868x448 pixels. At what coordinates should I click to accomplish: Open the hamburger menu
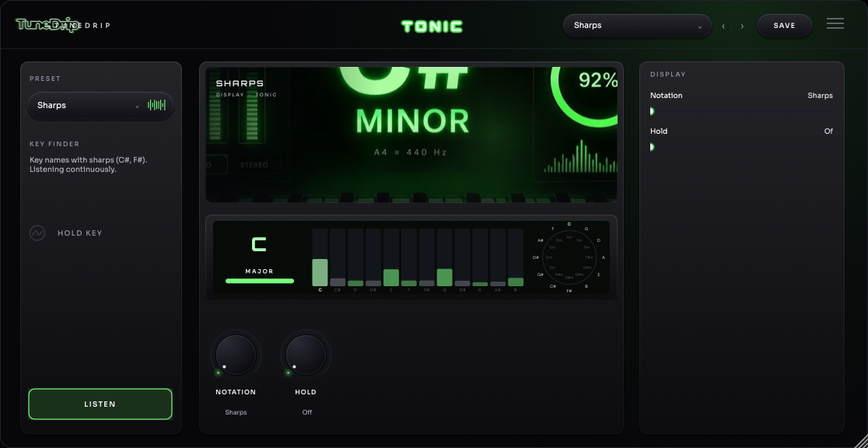tap(835, 23)
